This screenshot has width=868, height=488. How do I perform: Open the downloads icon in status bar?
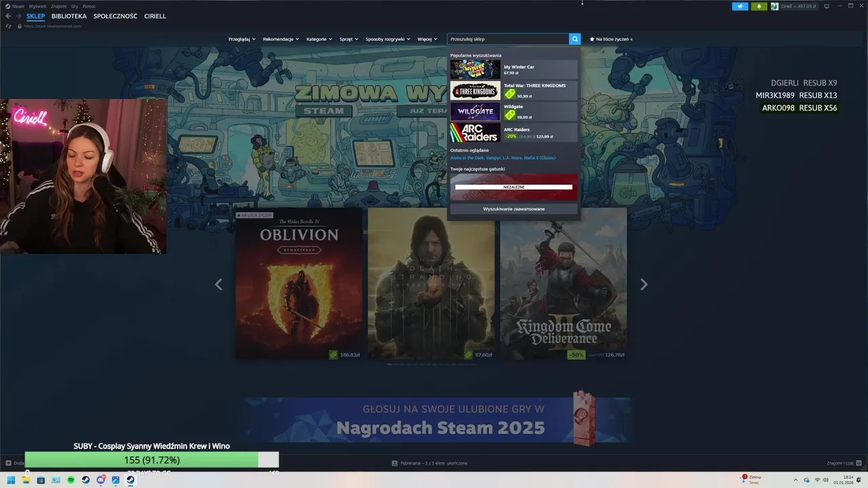(x=395, y=463)
